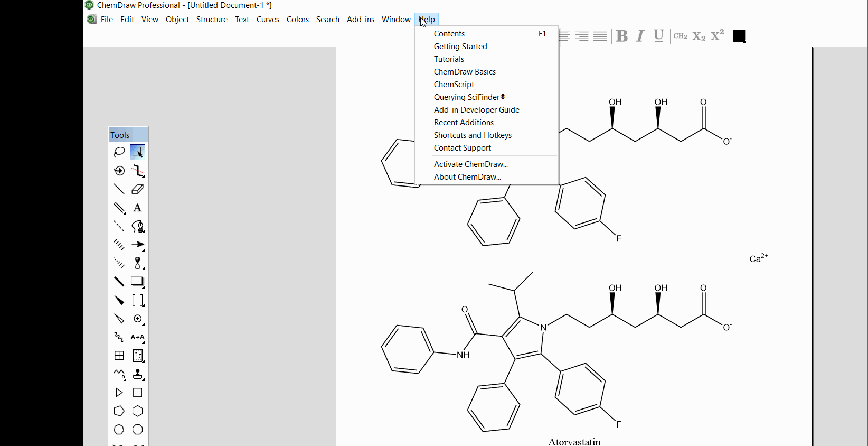Select the Eraser tool
The width and height of the screenshot is (868, 446).
pos(137,189)
